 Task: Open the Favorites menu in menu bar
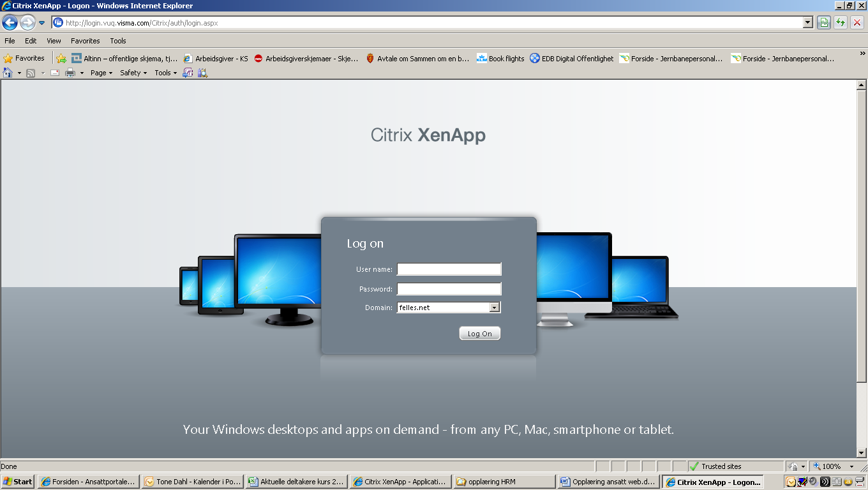tap(86, 41)
